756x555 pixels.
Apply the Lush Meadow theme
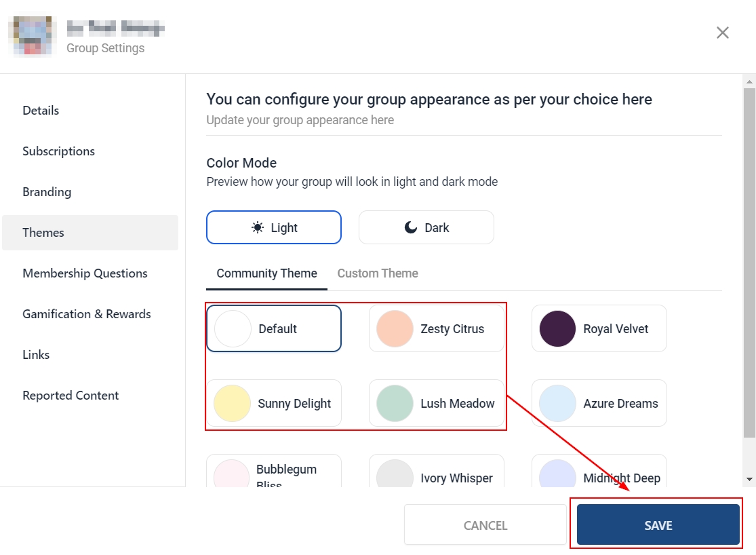[437, 403]
